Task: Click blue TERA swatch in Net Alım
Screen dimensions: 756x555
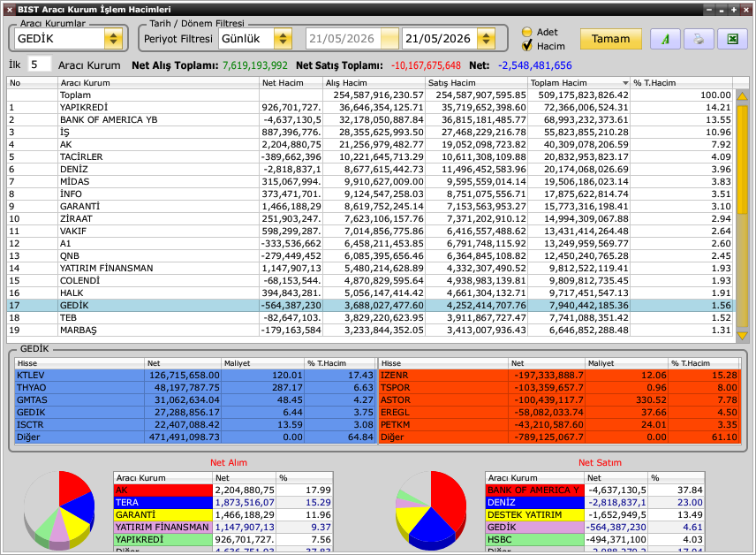Action: [163, 502]
